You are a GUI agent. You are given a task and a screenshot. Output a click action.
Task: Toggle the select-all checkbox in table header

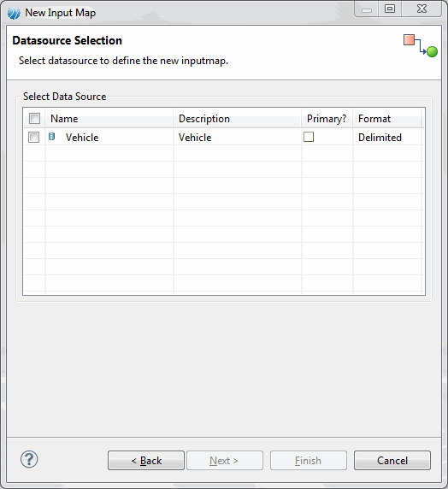[34, 119]
